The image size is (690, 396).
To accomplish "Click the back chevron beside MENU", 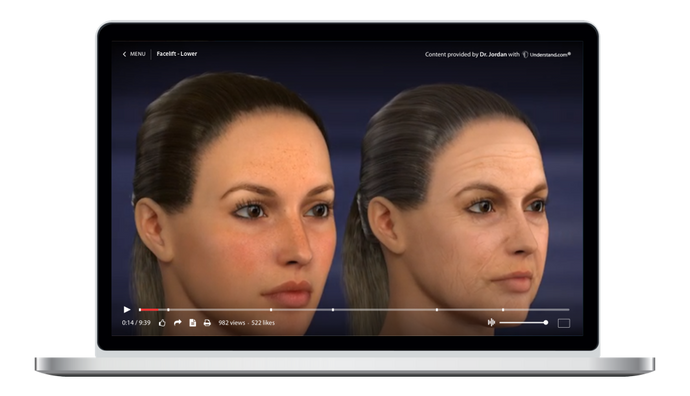I will pos(124,54).
